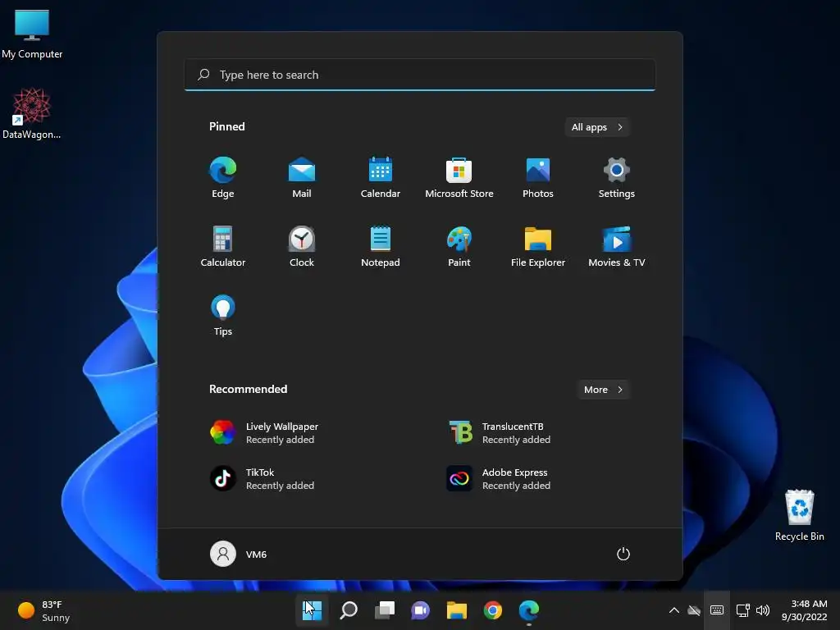Click the Type here to search field
840x630 pixels.
420,75
